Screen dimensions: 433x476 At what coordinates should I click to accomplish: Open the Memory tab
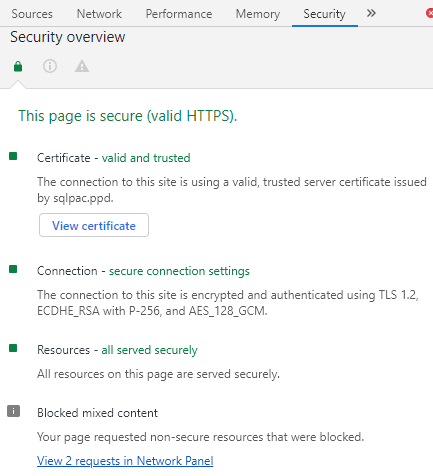click(258, 14)
